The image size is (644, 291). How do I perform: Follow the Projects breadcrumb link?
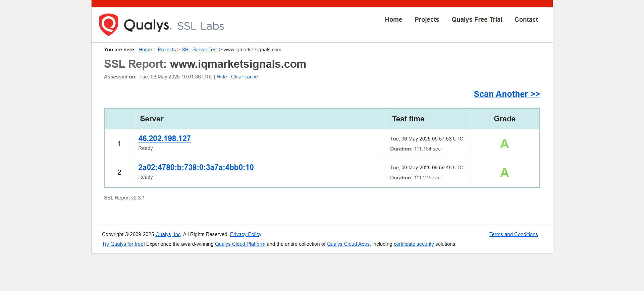pos(167,50)
